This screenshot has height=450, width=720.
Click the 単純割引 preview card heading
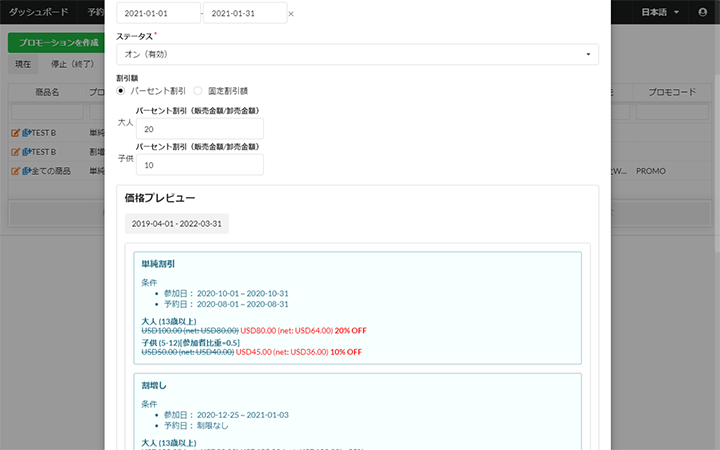[x=158, y=264]
